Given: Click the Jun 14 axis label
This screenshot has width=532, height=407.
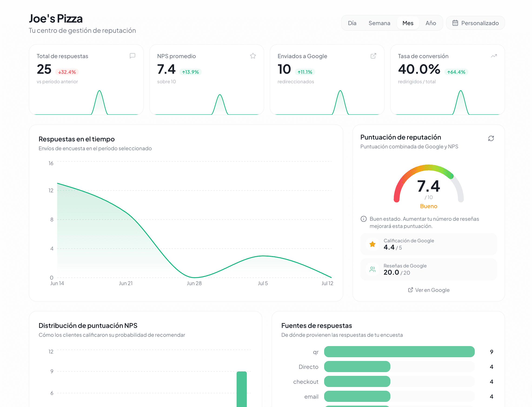Looking at the screenshot, I should 57,283.
